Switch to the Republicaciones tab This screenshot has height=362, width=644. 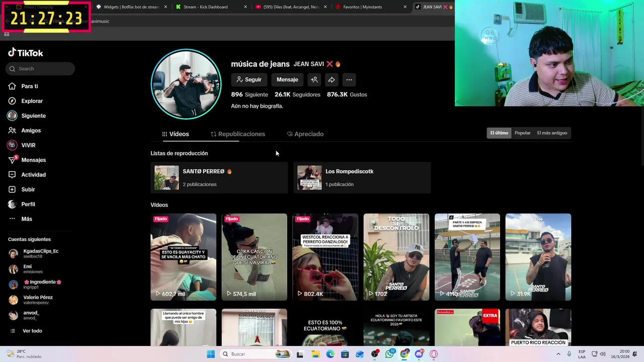click(x=238, y=134)
